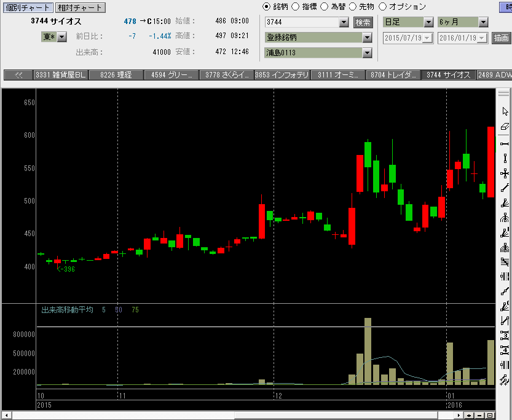Image resolution: width=512 pixels, height=420 pixels.
Task: Click the chart zoom-out minus button
Action: point(479,416)
